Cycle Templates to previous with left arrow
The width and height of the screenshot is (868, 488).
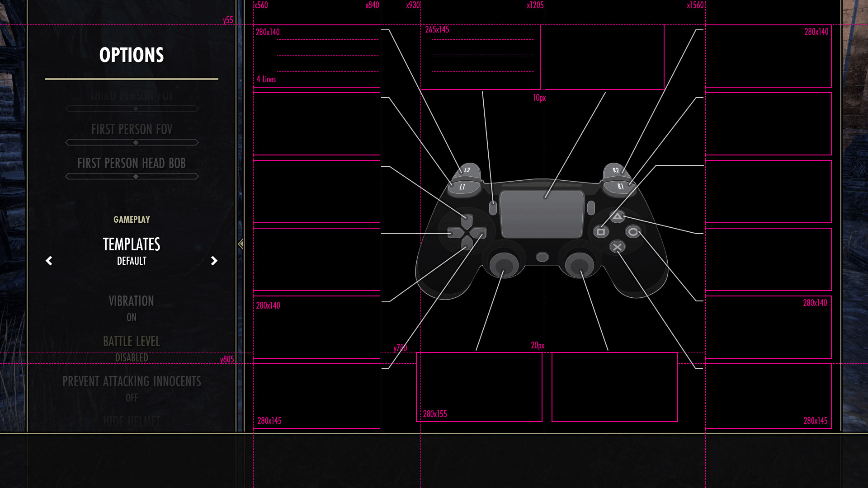pyautogui.click(x=49, y=261)
